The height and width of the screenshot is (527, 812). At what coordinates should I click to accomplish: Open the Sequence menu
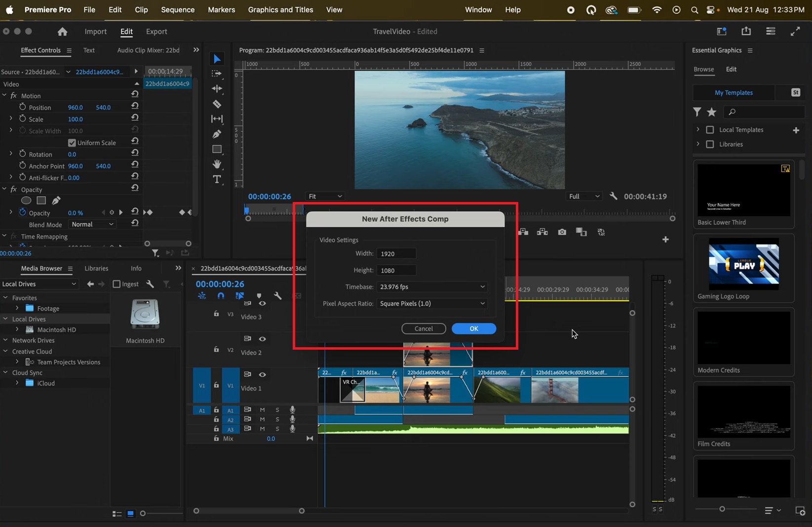point(177,10)
